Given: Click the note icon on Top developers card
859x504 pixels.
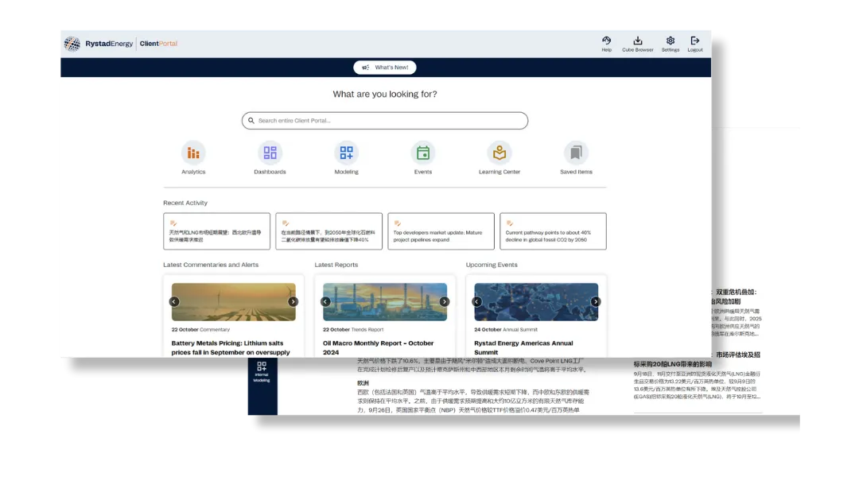Looking at the screenshot, I should [398, 223].
